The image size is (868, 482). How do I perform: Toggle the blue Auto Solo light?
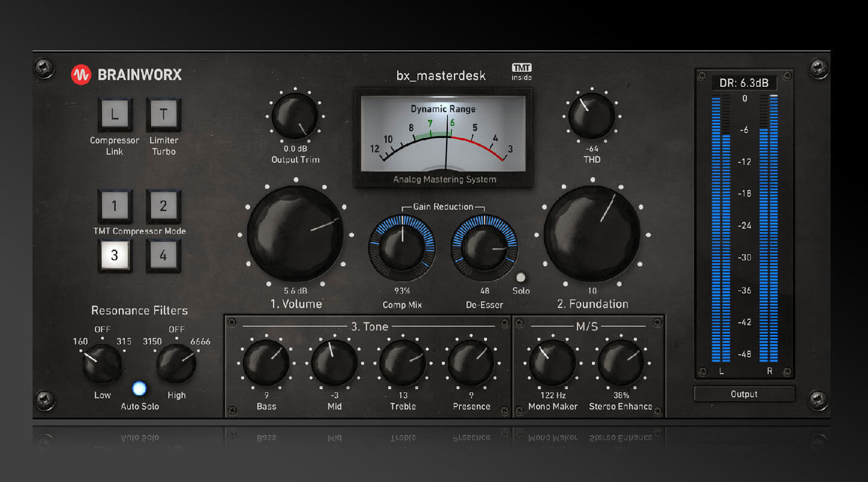point(139,389)
